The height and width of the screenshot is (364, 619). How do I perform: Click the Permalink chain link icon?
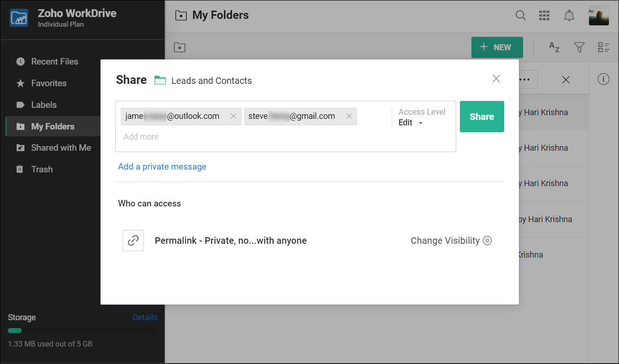pos(133,241)
